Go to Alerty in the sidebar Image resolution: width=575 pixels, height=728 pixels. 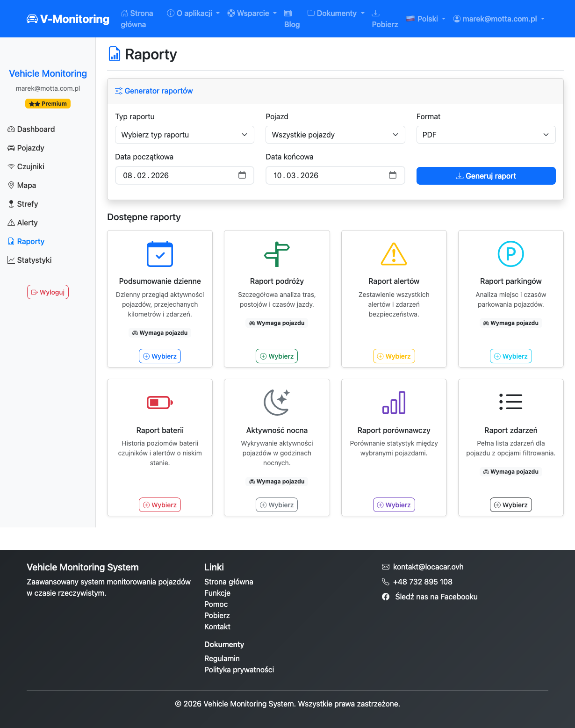pyautogui.click(x=27, y=223)
